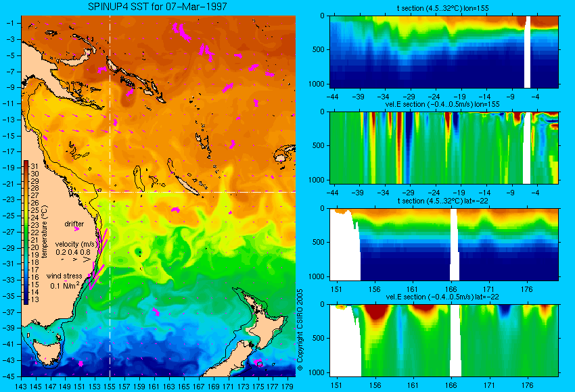Click '-44' on the lon=155 temperature section axis
Viewport: 575px width, 392px height.
[x=333, y=97]
